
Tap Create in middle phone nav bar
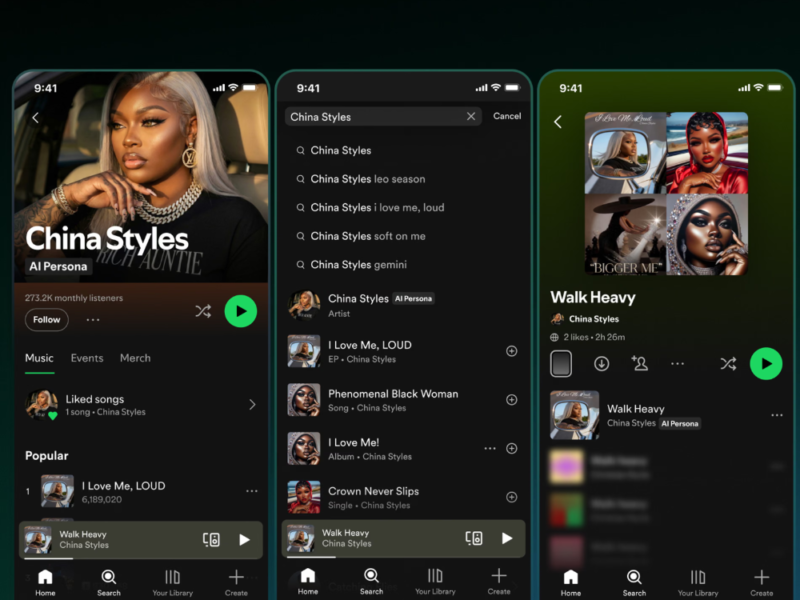click(499, 581)
